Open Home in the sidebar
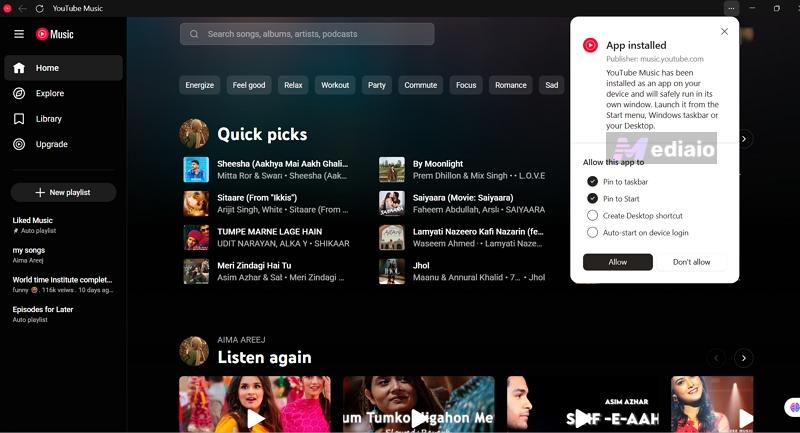 (x=63, y=68)
